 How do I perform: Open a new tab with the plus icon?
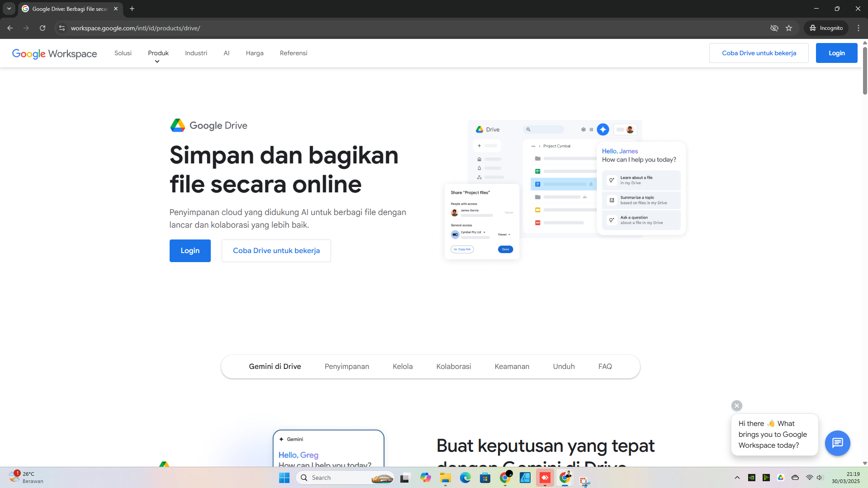(x=132, y=9)
